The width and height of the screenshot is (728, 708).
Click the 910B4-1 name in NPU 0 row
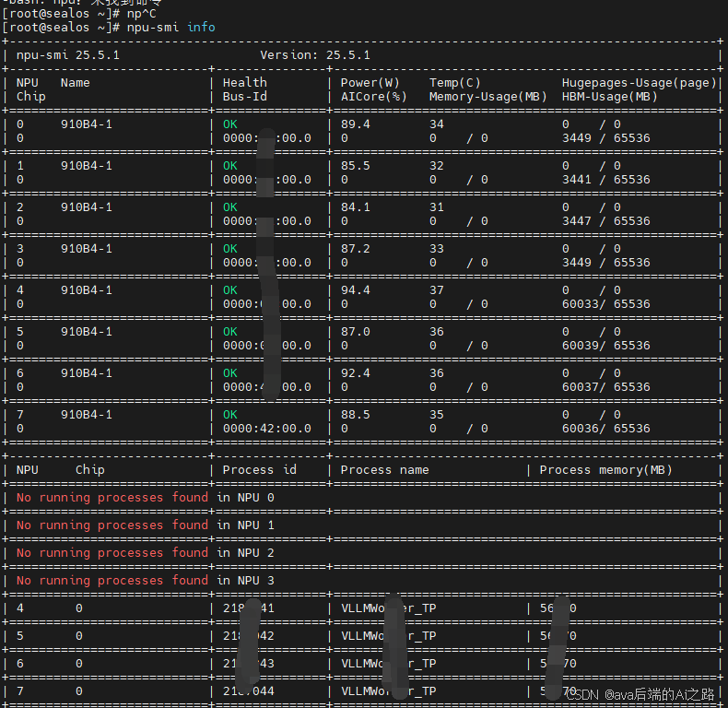(87, 124)
